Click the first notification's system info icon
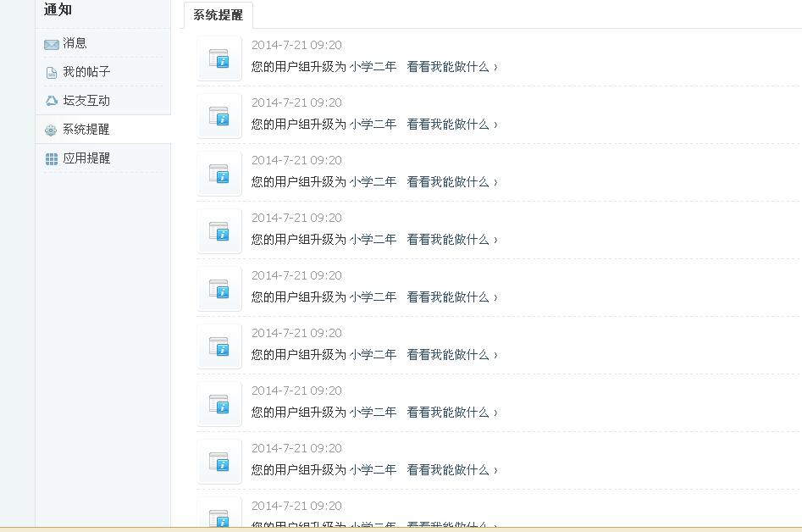 (219, 58)
